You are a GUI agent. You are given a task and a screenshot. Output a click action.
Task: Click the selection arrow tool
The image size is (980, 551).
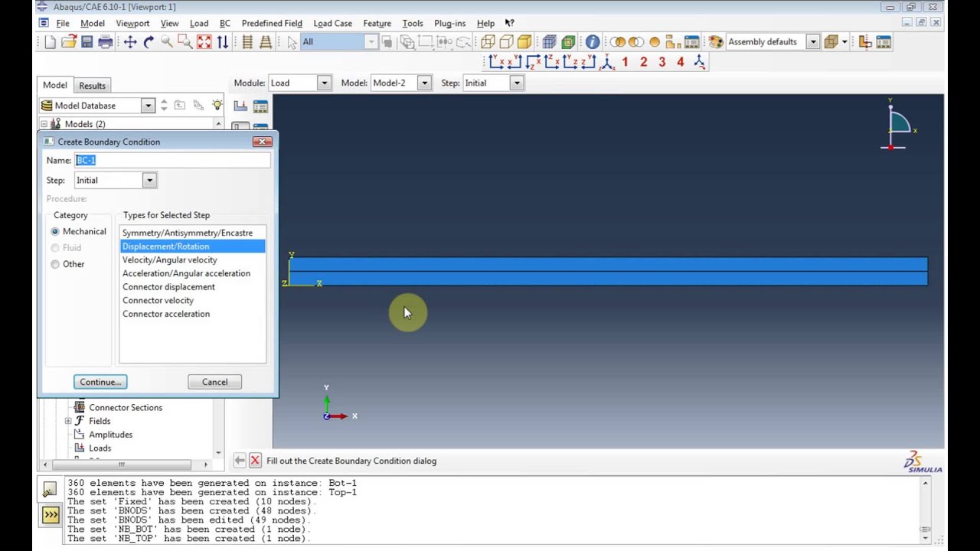coord(292,42)
